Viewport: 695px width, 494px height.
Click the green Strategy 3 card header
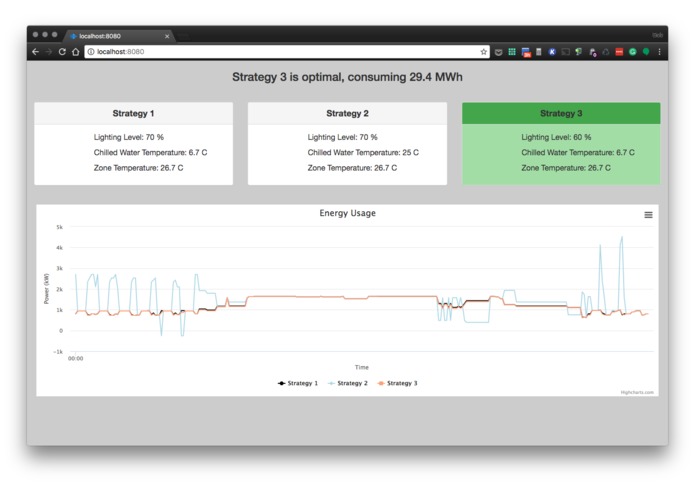tap(561, 113)
